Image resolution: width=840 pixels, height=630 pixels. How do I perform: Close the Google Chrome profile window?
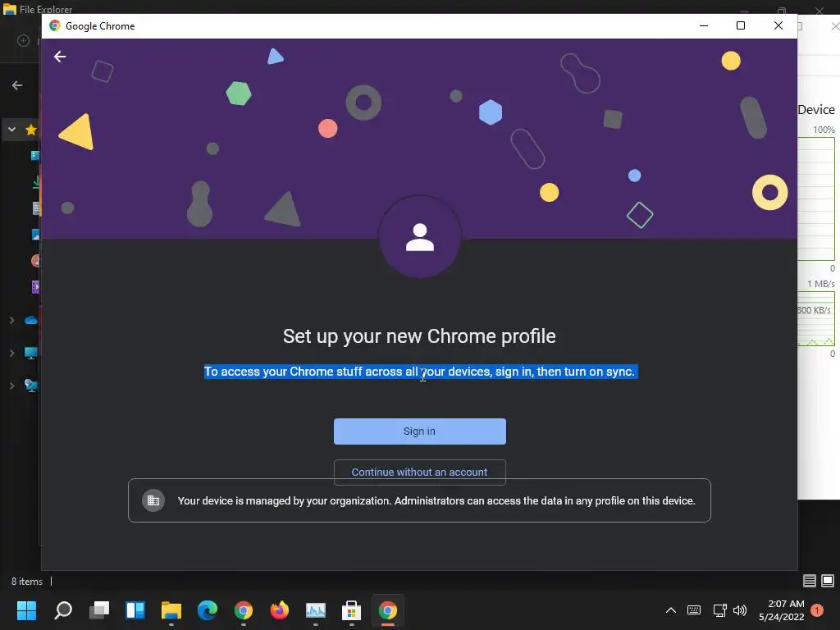coord(778,25)
